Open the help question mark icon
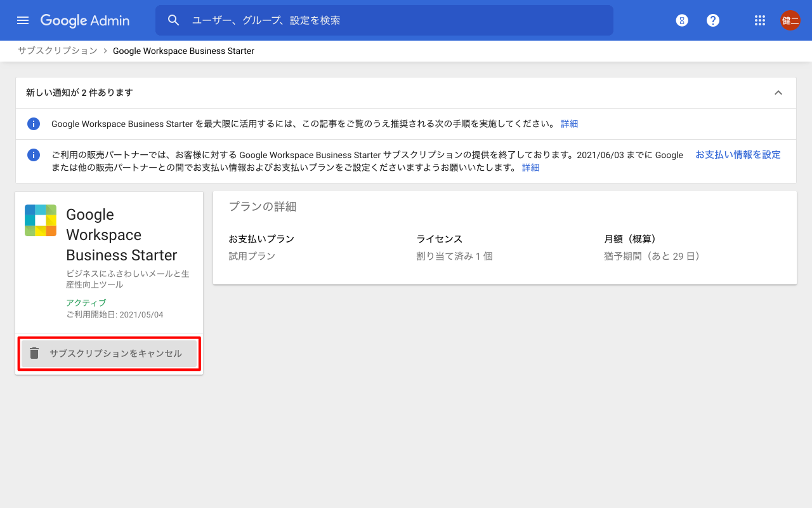Viewport: 812px width, 508px height. click(713, 20)
